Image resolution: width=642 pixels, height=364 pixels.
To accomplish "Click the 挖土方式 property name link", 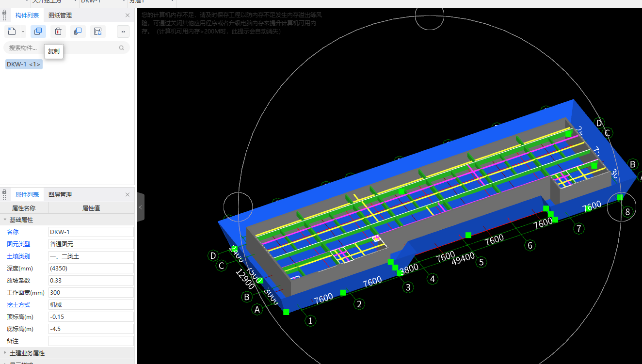I will pyautogui.click(x=18, y=304).
